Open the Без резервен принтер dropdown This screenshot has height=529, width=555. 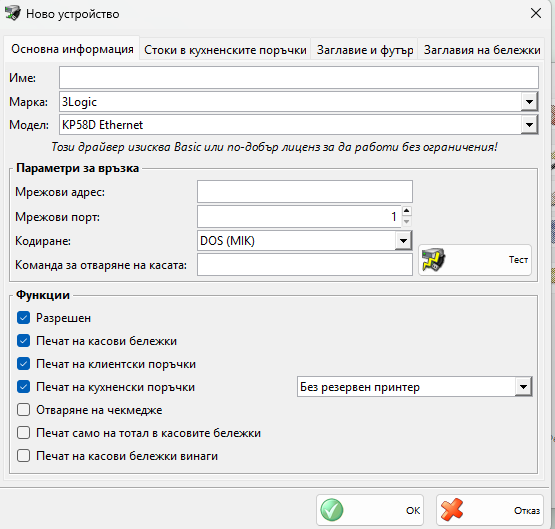523,387
